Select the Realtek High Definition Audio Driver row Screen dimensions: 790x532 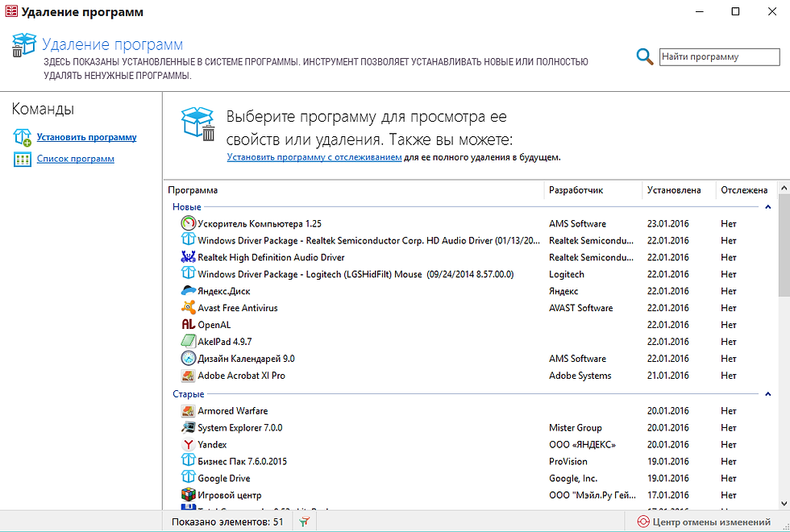tap(471, 257)
